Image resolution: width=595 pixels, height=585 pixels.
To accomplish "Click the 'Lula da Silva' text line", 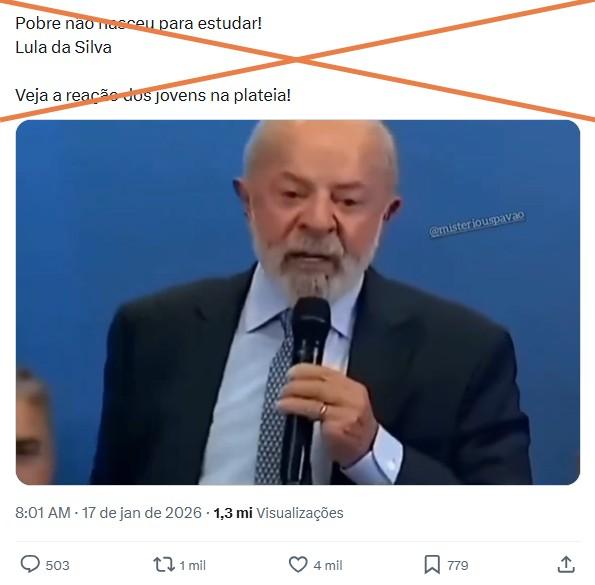I will tap(63, 47).
